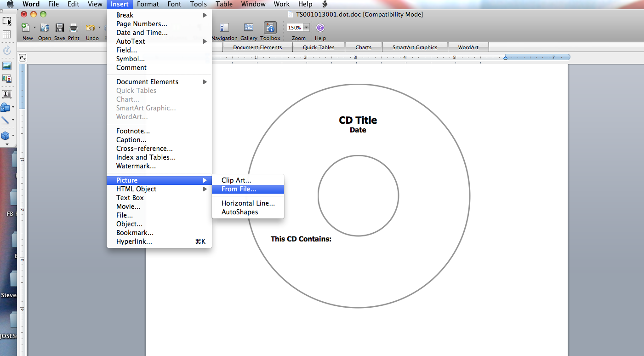Open the Format menu in menu bar

(x=148, y=4)
